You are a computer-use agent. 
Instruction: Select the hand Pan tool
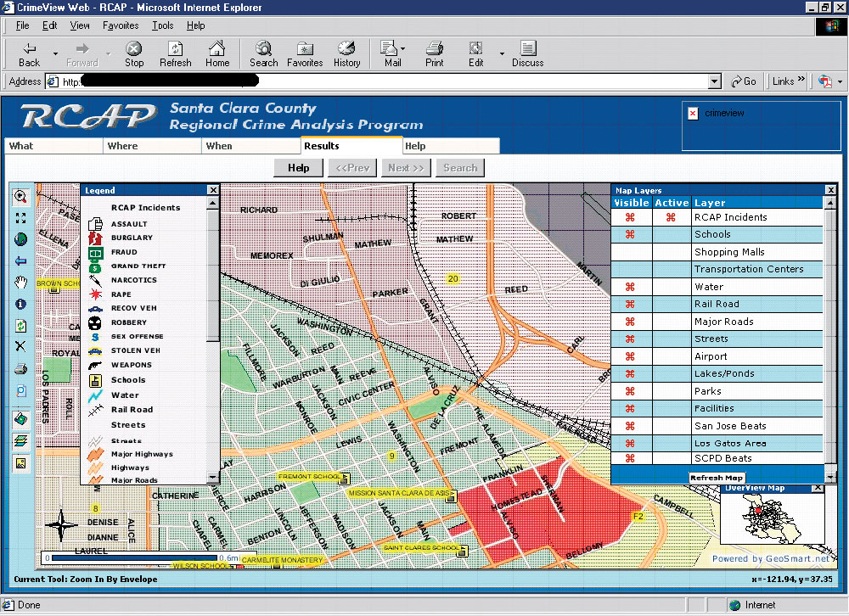coord(20,282)
